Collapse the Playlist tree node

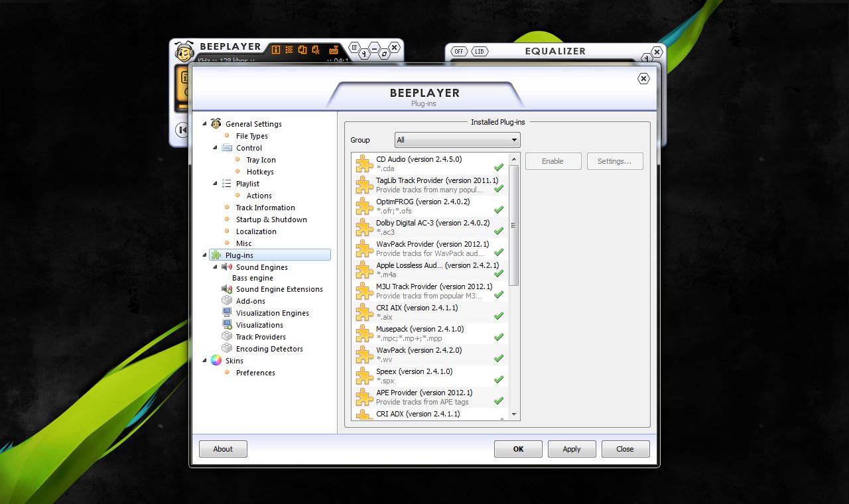(215, 184)
